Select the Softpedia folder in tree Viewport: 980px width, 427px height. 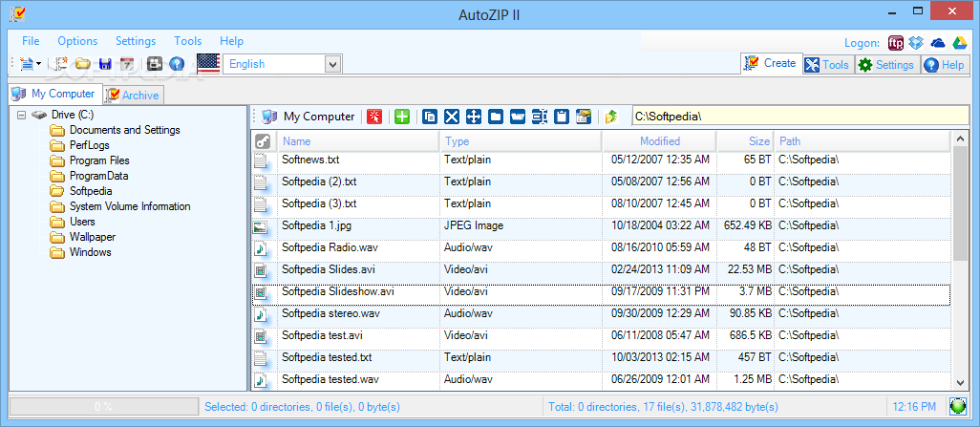coord(91,191)
